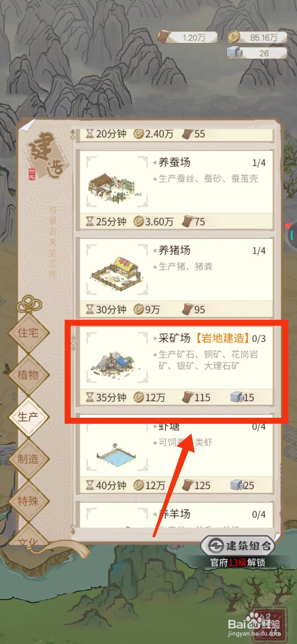Tap the wood log resource icon
The height and width of the screenshot is (644, 297).
(x=164, y=37)
